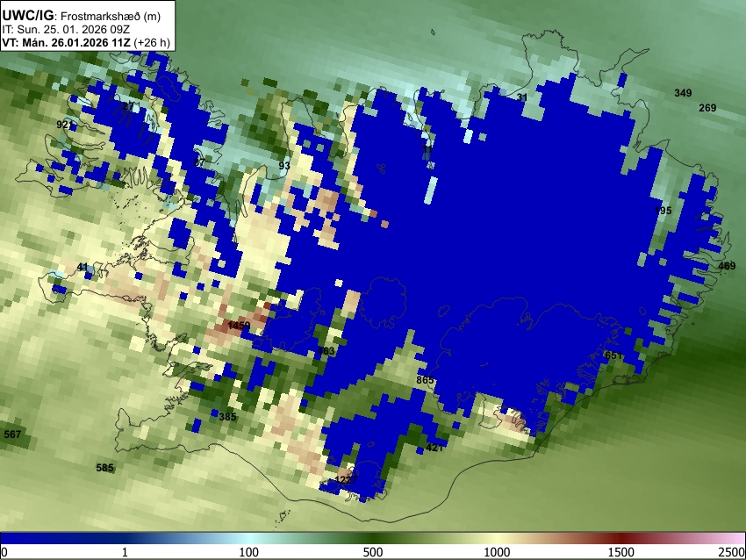Click the map value 567 over the sea
Image resolution: width=746 pixels, height=560 pixels.
12,434
